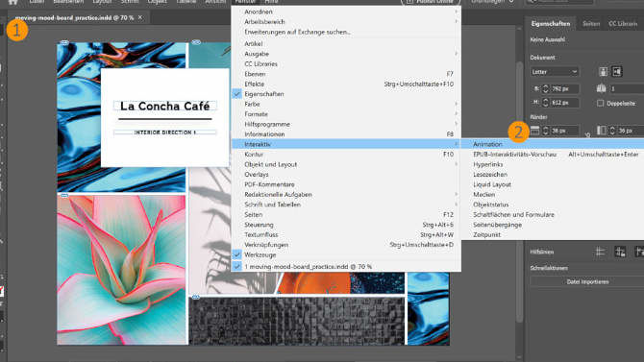Click the page count field showing 1
This screenshot has width=644, height=362.
tap(627, 88)
